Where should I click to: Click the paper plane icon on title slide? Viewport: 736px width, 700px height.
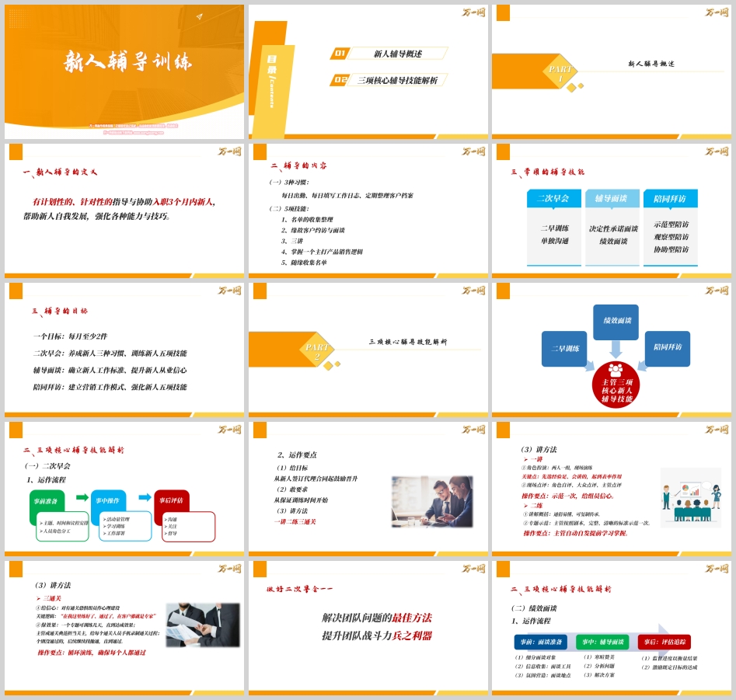200,16
